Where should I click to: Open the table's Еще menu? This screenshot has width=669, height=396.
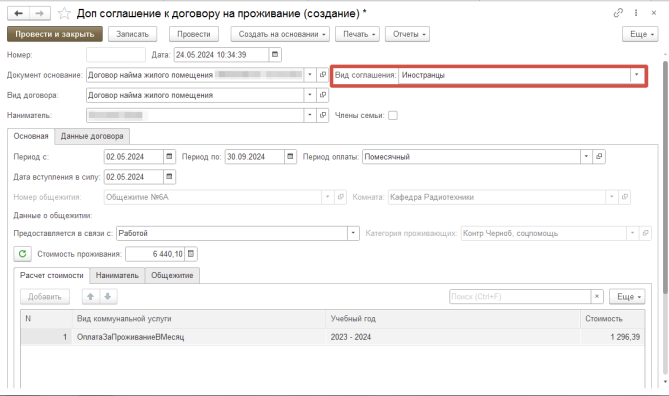(627, 297)
